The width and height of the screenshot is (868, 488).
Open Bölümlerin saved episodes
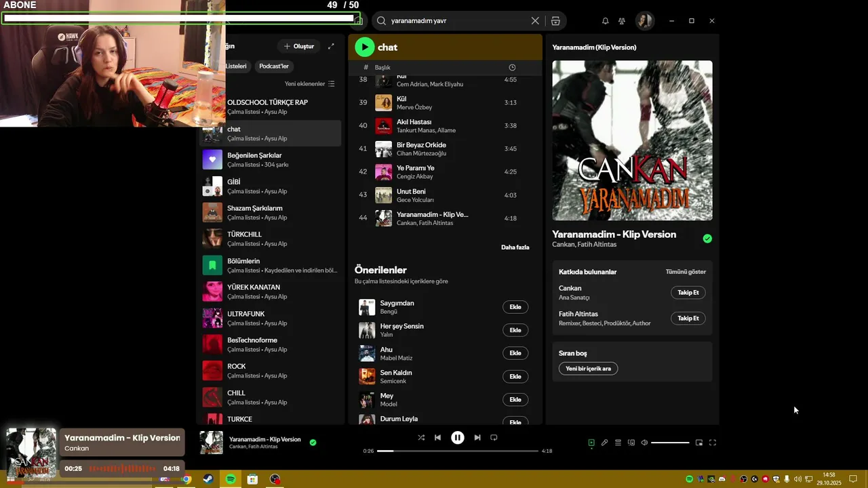(271, 265)
